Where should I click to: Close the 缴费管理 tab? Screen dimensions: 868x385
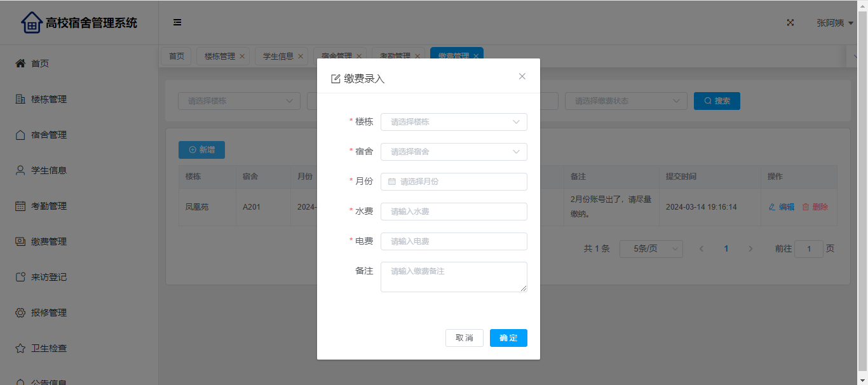click(476, 56)
